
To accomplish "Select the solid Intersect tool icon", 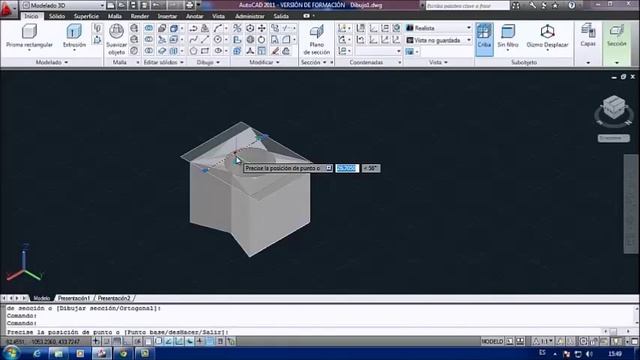I will point(149,51).
